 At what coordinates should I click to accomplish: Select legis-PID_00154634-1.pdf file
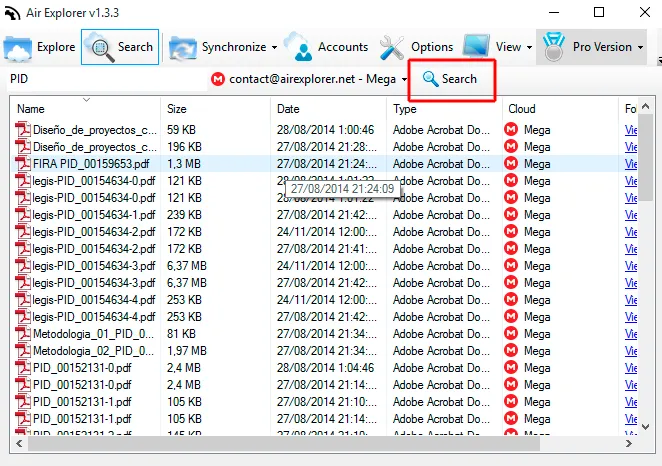pos(94,215)
